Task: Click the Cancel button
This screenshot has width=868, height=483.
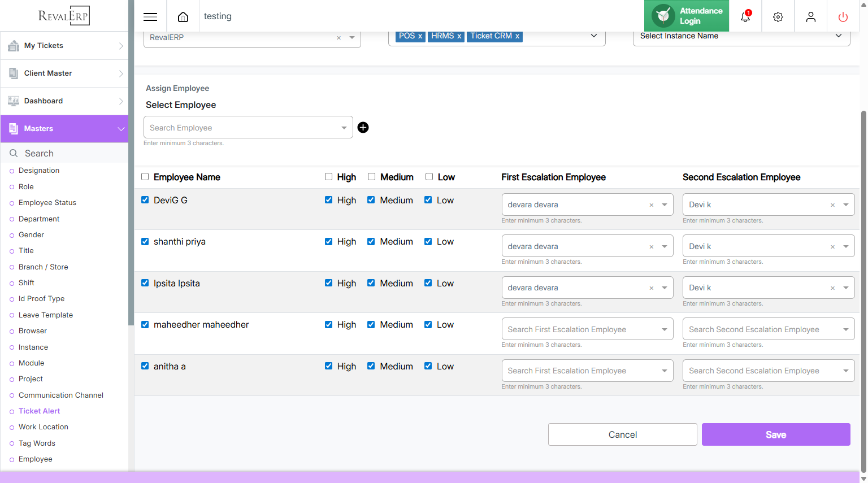Action: coord(622,434)
